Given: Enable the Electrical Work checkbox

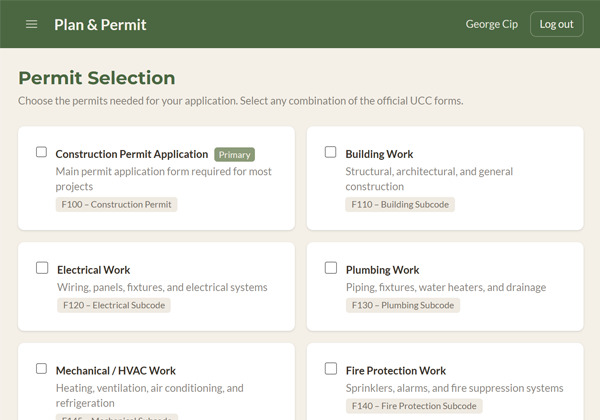Looking at the screenshot, I should pos(42,268).
